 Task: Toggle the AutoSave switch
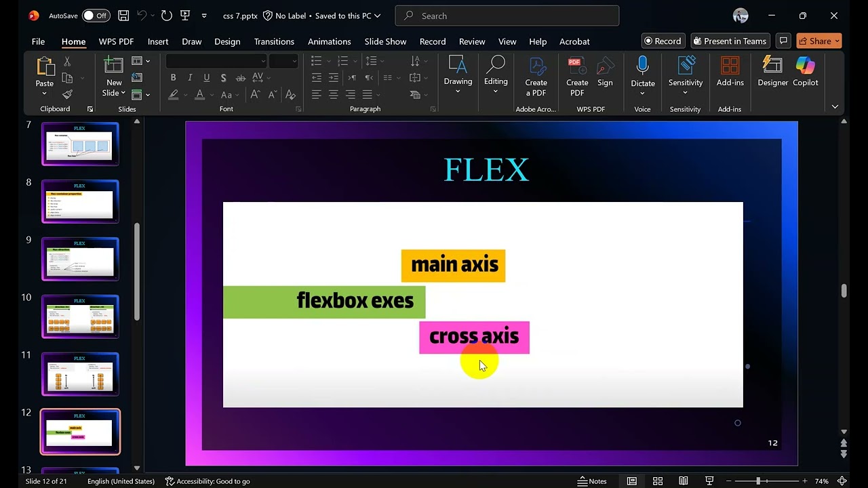click(x=96, y=16)
